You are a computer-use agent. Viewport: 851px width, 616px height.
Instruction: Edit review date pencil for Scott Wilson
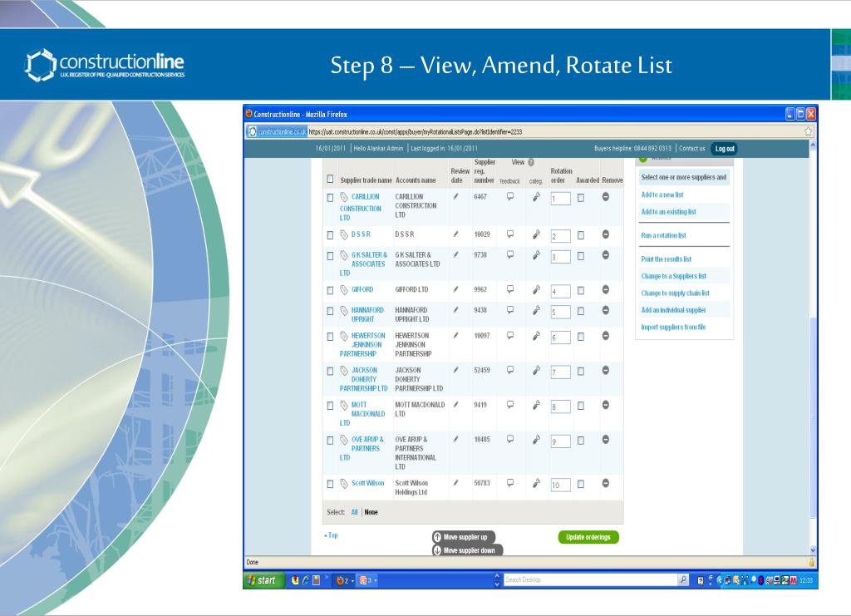(456, 482)
